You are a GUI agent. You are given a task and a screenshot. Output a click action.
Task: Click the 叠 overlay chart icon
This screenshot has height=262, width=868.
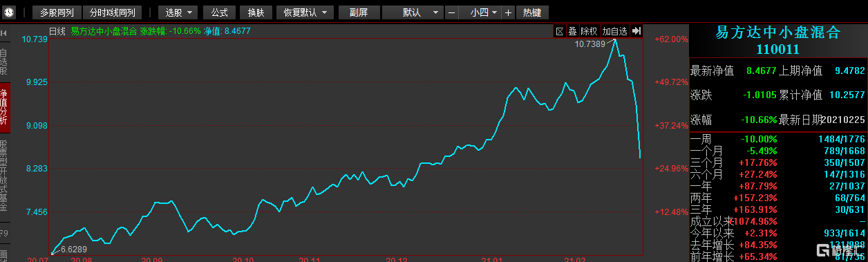[x=572, y=31]
